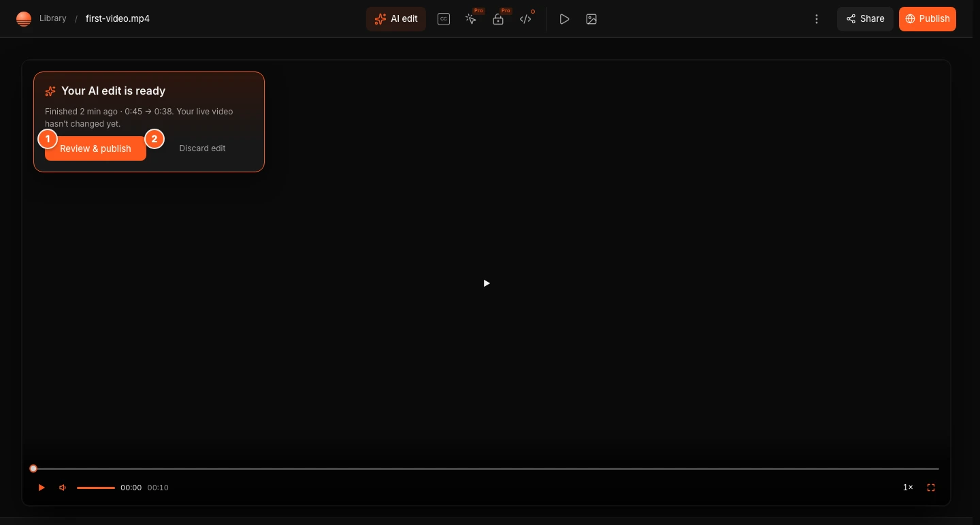Click the Share button
The height and width of the screenshot is (525, 980).
click(865, 19)
